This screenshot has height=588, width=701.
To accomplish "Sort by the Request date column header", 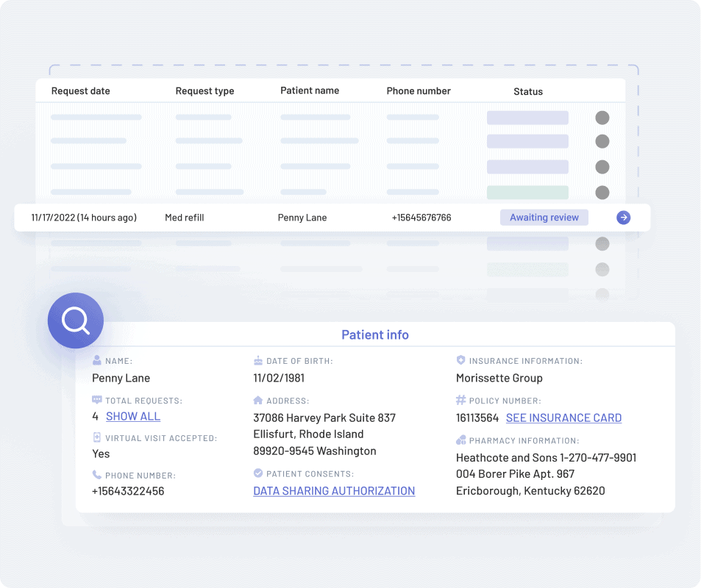I will [80, 91].
